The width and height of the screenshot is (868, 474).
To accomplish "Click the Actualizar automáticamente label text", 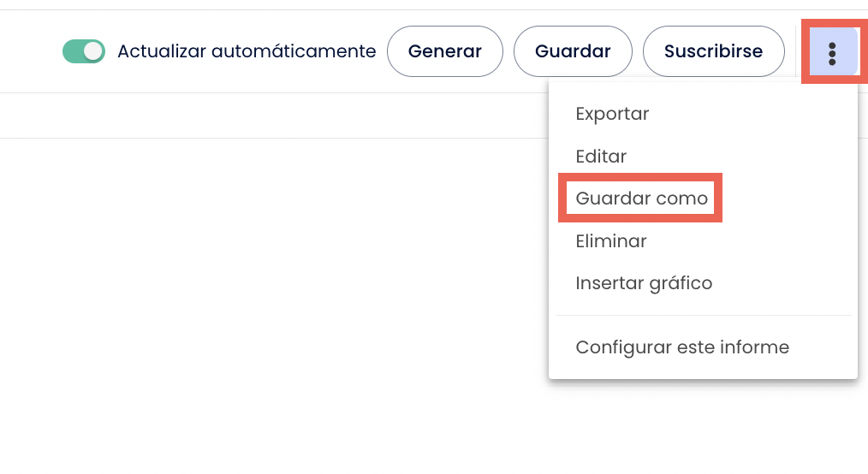I will pyautogui.click(x=247, y=51).
